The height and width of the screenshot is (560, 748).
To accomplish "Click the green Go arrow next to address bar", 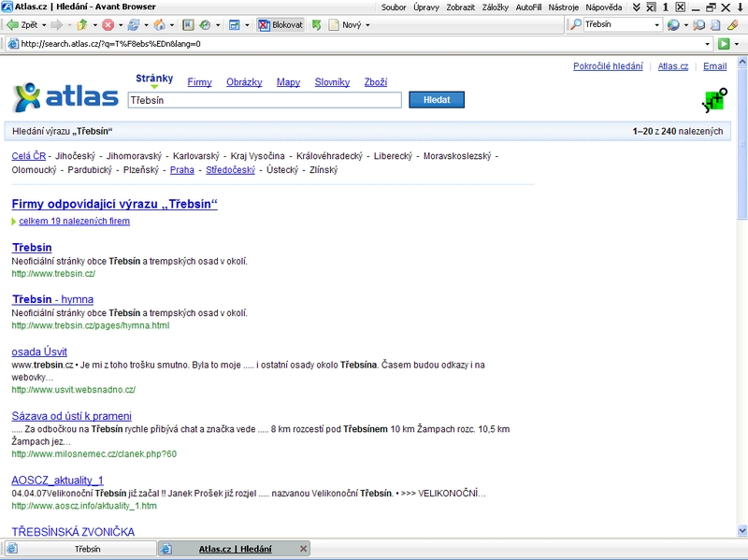I will tap(724, 44).
